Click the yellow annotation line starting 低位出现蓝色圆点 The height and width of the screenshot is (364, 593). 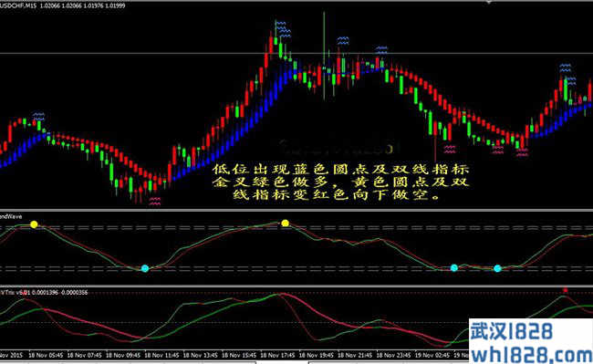(340, 169)
